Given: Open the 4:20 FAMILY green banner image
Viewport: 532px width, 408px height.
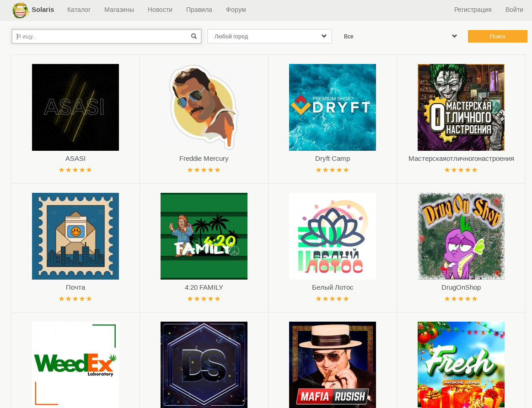Looking at the screenshot, I should click(x=204, y=236).
